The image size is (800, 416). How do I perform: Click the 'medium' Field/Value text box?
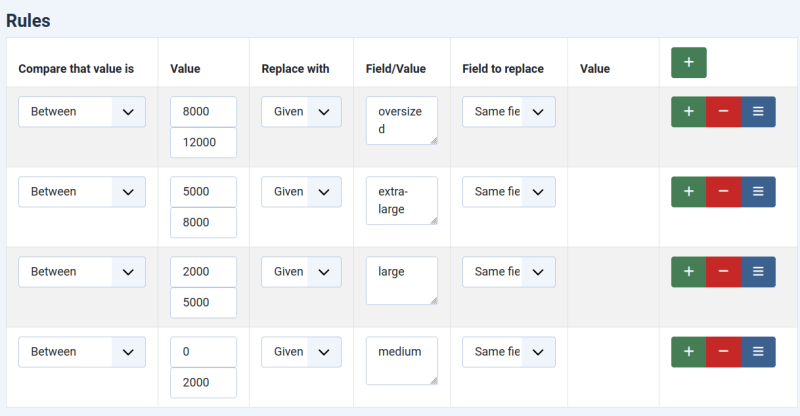(401, 360)
